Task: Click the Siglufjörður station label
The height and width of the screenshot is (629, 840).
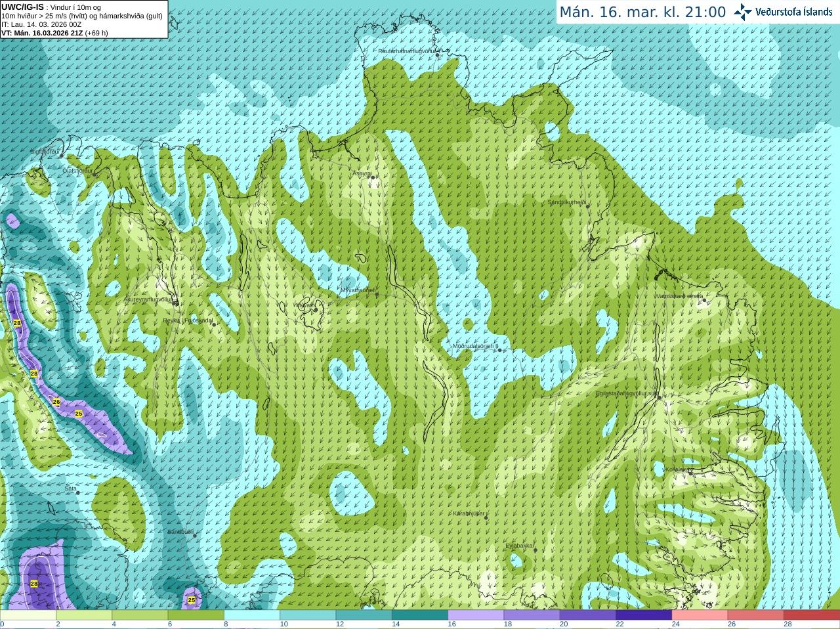Action: point(45,152)
